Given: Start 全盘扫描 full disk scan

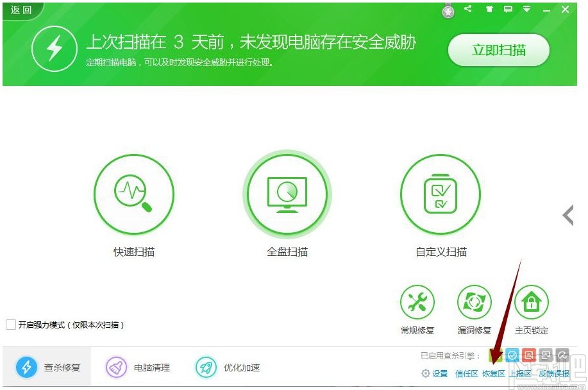Looking at the screenshot, I should 287,194.
